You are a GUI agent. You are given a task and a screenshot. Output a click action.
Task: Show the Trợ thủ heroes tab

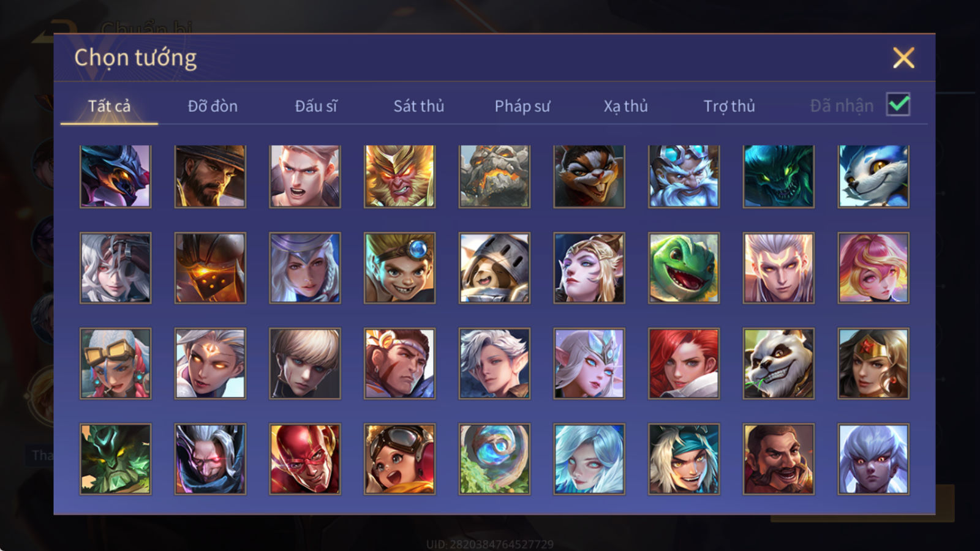pyautogui.click(x=729, y=106)
